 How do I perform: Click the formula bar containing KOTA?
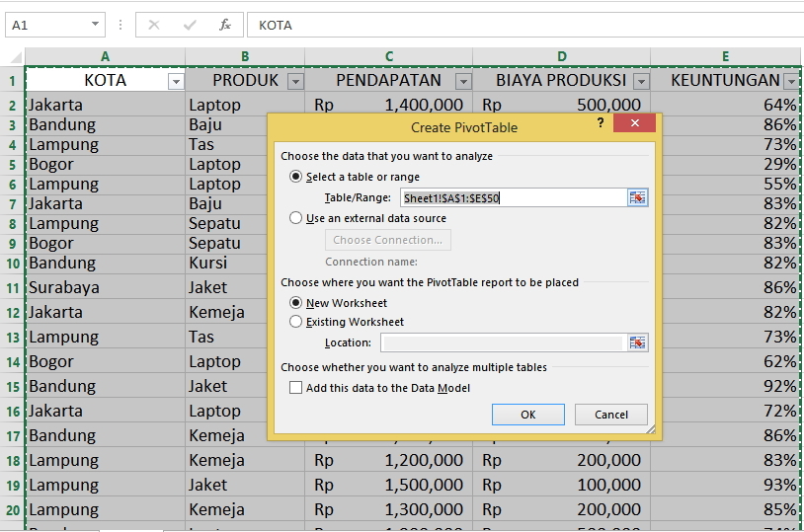point(525,25)
